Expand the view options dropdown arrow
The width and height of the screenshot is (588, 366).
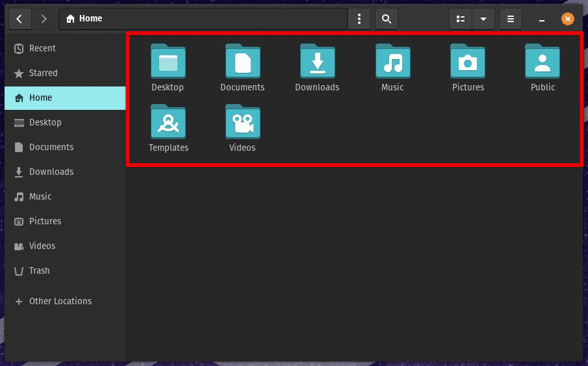483,19
